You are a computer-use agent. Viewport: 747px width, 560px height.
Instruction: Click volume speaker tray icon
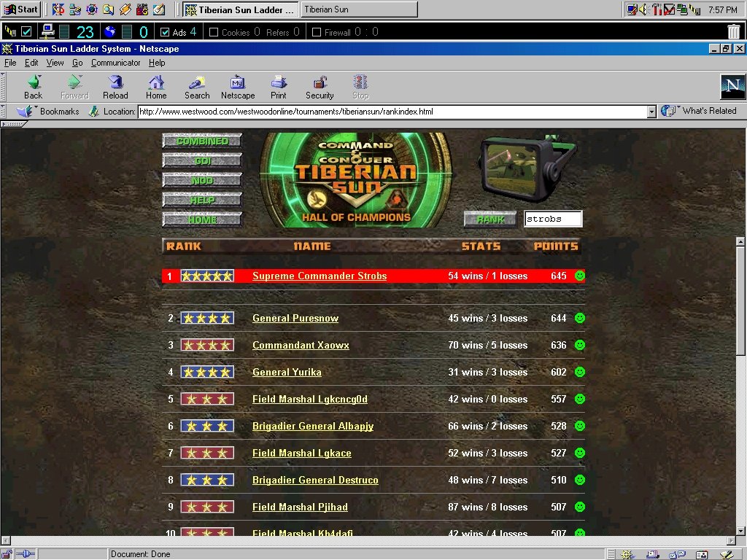[643, 9]
